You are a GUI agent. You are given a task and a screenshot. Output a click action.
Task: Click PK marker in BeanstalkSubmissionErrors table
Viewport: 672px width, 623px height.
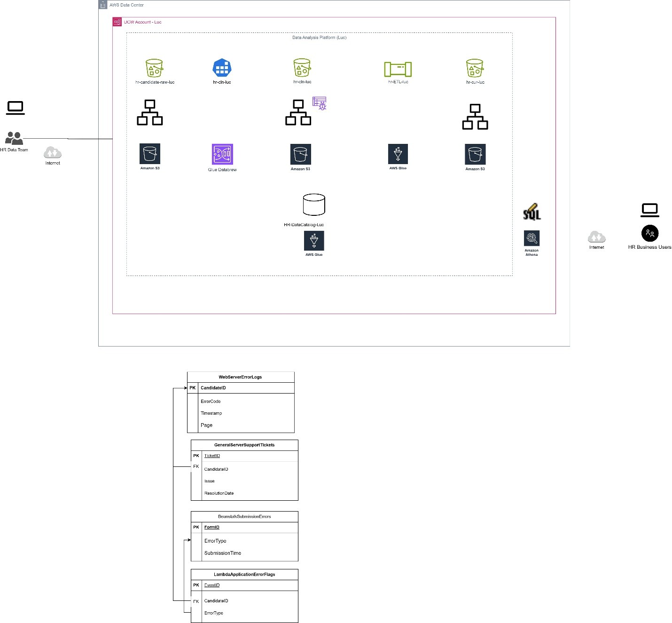click(196, 527)
